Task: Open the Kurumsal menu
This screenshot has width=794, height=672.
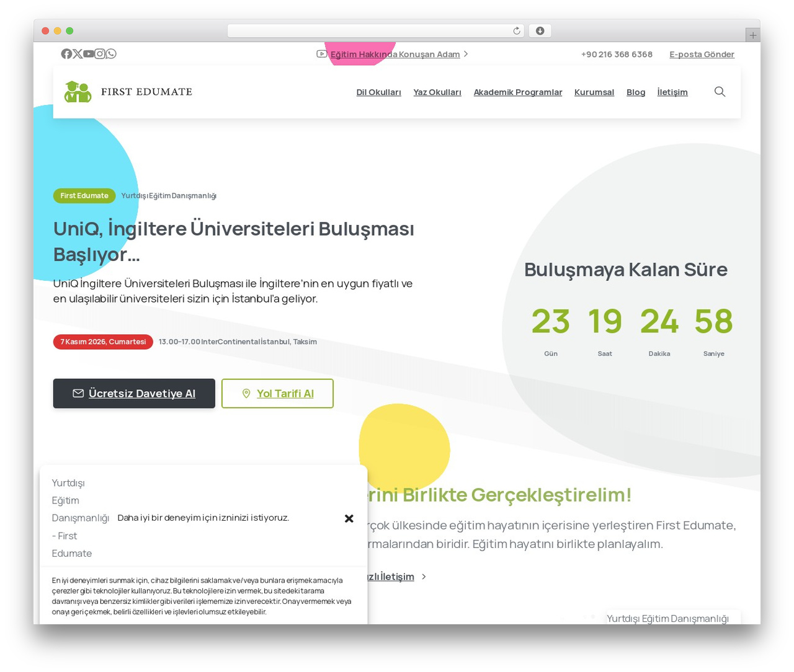Action: coord(594,92)
